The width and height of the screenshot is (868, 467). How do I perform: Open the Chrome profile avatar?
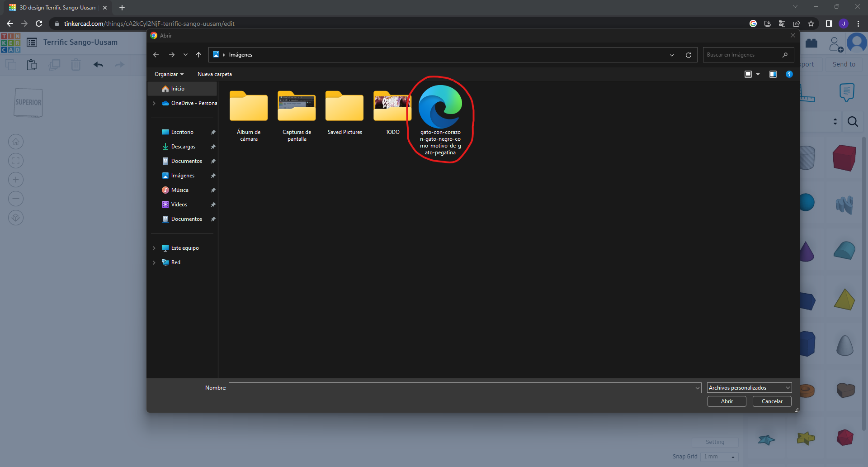click(844, 24)
